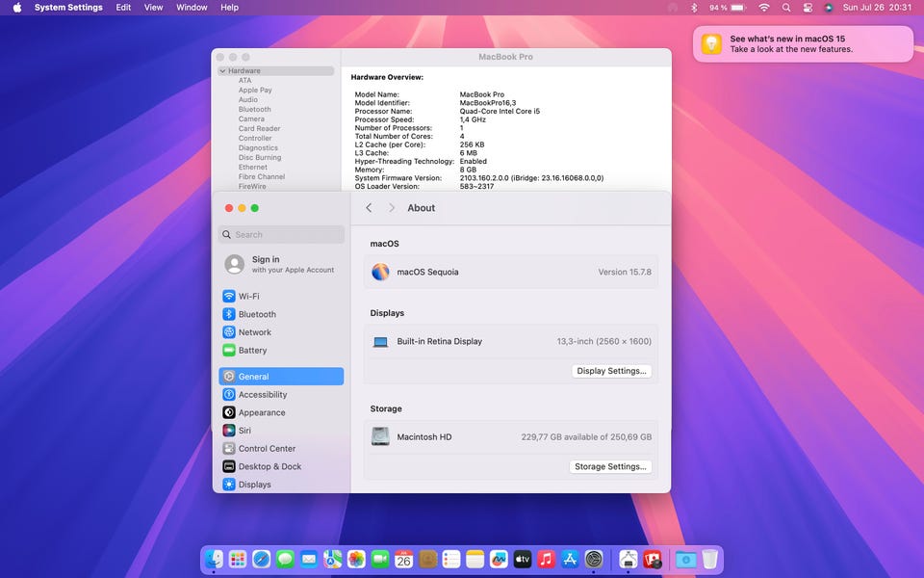Open Control Center from menu bar
924x578 pixels.
pyautogui.click(x=808, y=8)
